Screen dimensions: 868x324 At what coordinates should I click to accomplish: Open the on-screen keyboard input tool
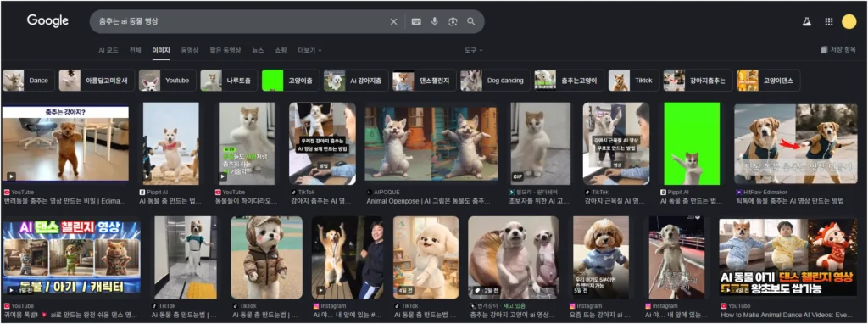[416, 21]
